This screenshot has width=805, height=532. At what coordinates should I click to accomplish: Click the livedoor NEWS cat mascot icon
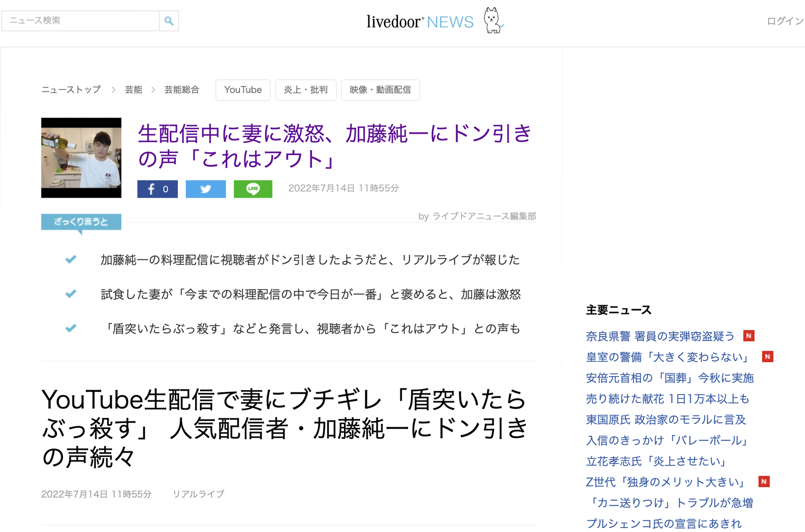click(493, 20)
